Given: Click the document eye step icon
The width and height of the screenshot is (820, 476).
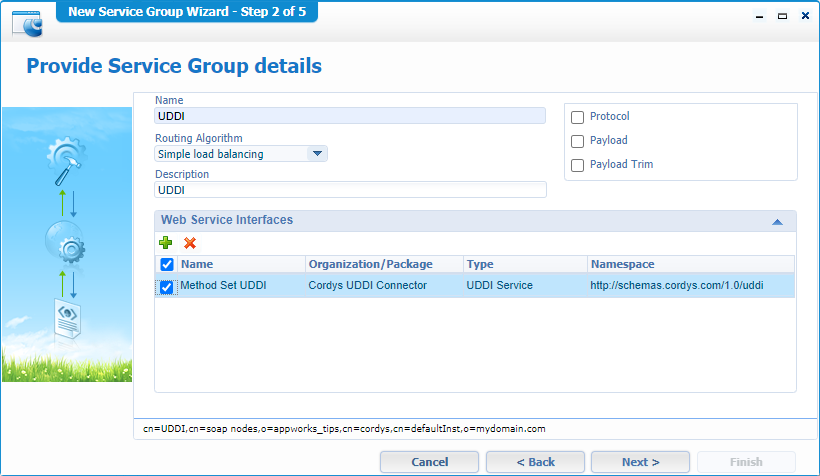Looking at the screenshot, I should coord(67,318).
